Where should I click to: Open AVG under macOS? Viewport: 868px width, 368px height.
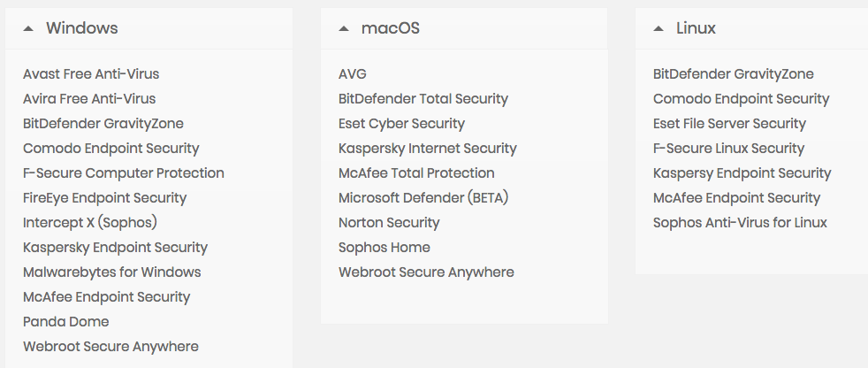click(x=352, y=74)
